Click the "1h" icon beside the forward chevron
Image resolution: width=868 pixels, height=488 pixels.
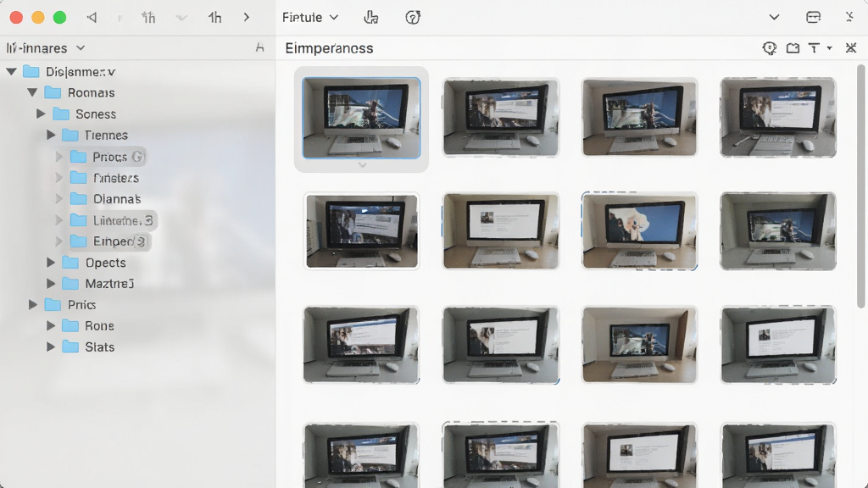214,18
